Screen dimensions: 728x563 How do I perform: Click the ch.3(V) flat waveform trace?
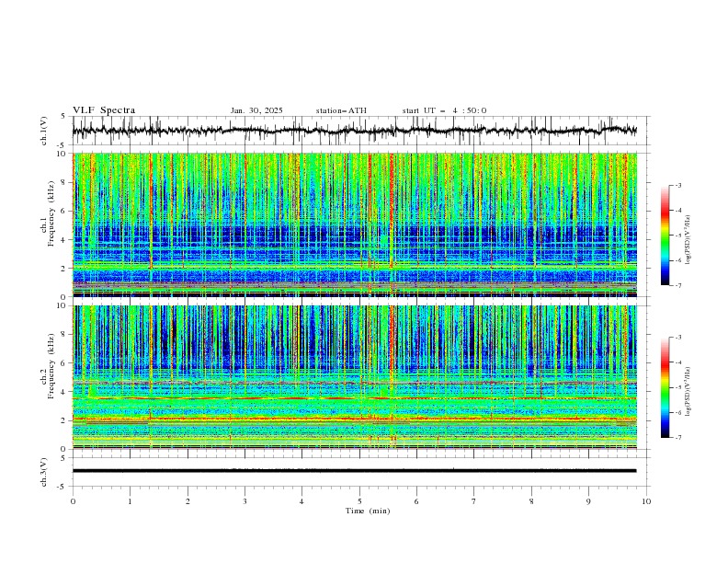[354, 471]
